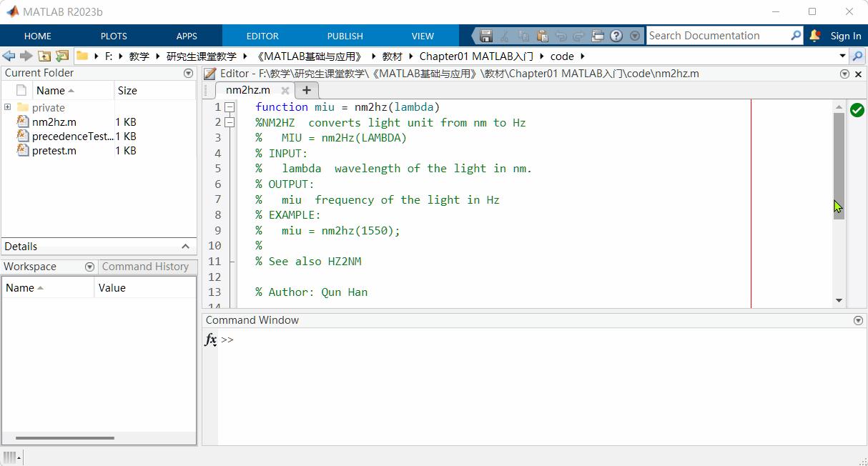Image resolution: width=868 pixels, height=466 pixels.
Task: Switch to the Publish ribbon tab
Action: point(345,35)
